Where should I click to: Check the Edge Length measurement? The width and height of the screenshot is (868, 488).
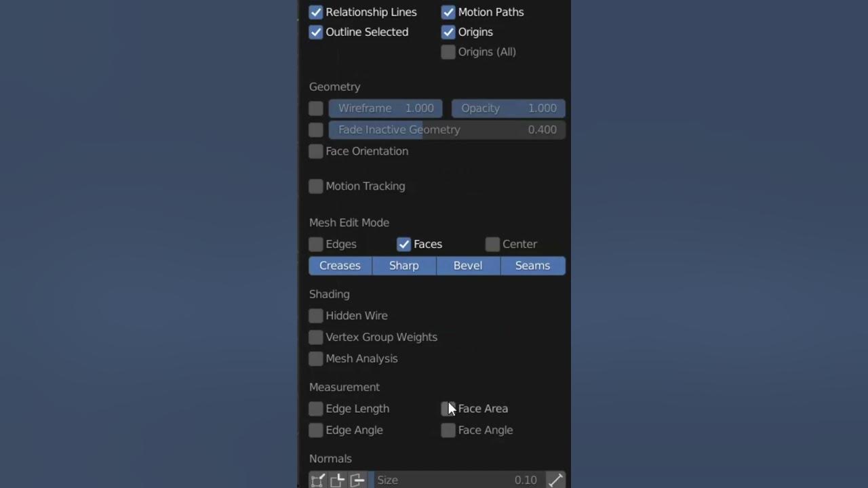click(x=316, y=409)
